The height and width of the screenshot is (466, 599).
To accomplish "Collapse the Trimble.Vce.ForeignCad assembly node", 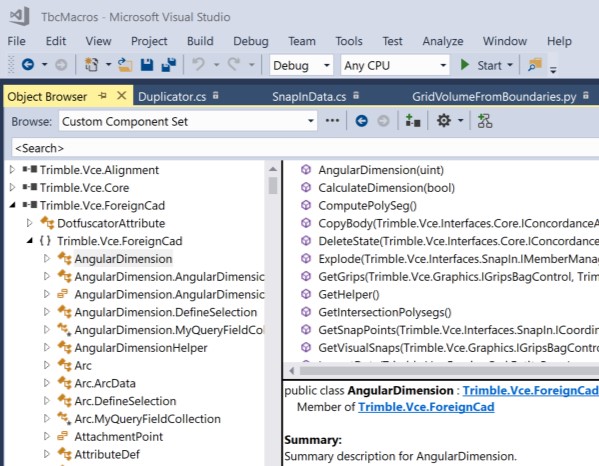I will coord(13,205).
